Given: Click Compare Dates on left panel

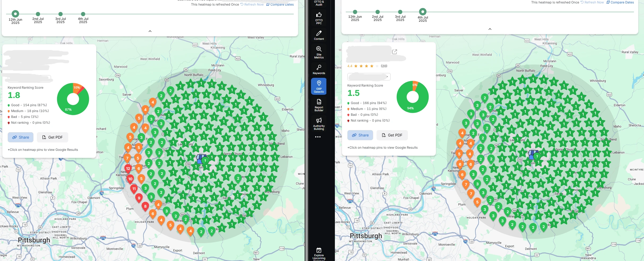Looking at the screenshot, I should 280,5.
